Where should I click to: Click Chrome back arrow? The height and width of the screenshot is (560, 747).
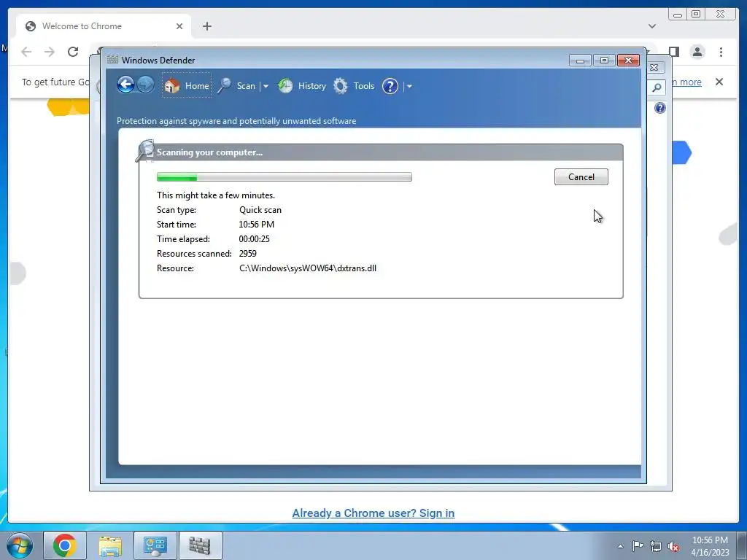pos(26,52)
